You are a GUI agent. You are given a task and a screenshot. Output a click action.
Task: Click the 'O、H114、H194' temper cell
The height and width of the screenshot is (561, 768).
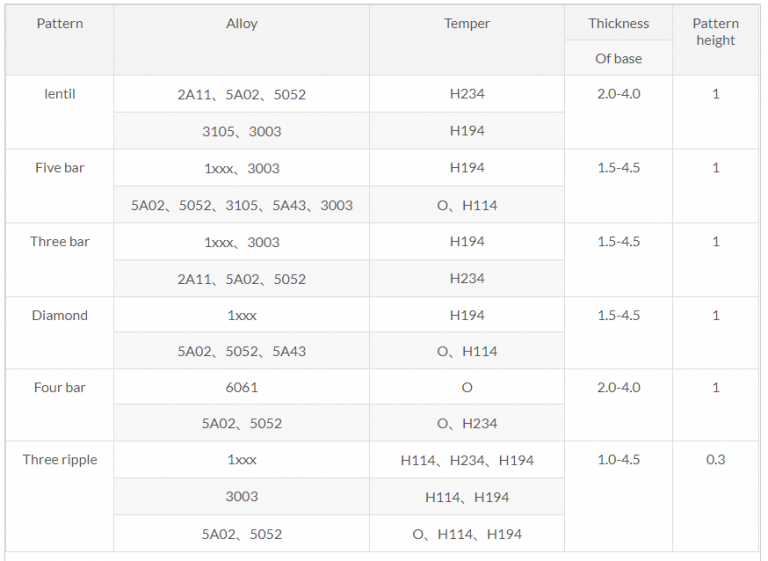(467, 534)
